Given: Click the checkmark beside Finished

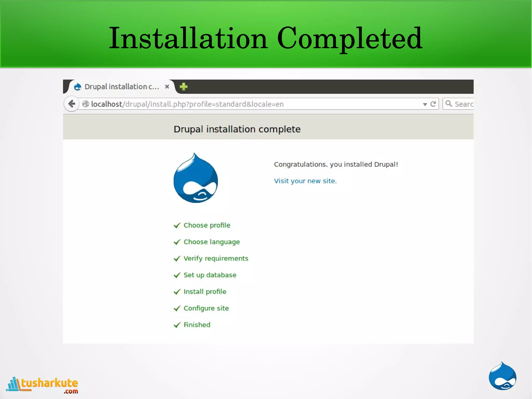Looking at the screenshot, I should click(x=177, y=325).
